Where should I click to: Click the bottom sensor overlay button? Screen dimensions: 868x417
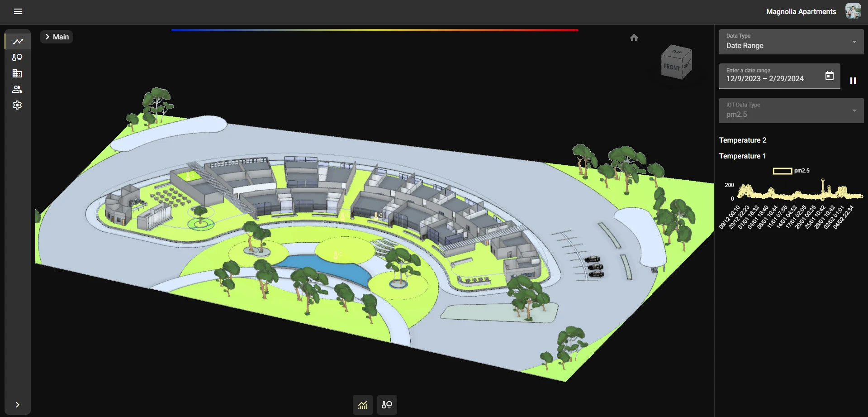pos(387,405)
